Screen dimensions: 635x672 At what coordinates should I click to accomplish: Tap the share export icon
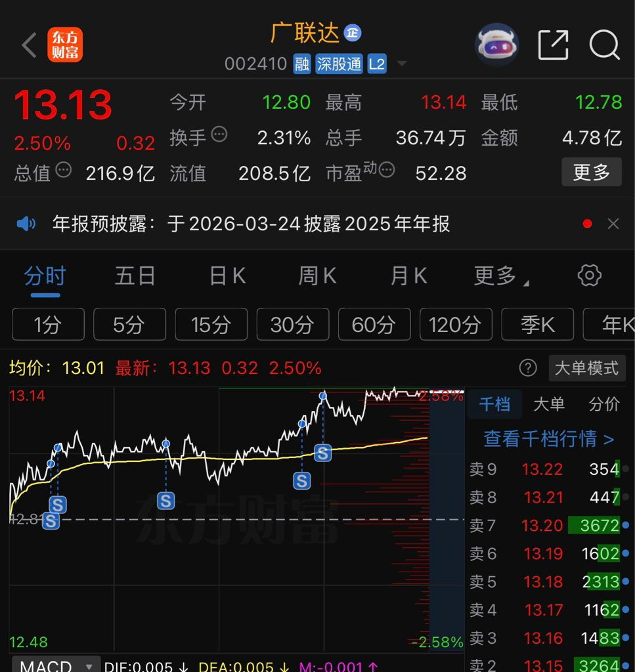click(x=553, y=45)
